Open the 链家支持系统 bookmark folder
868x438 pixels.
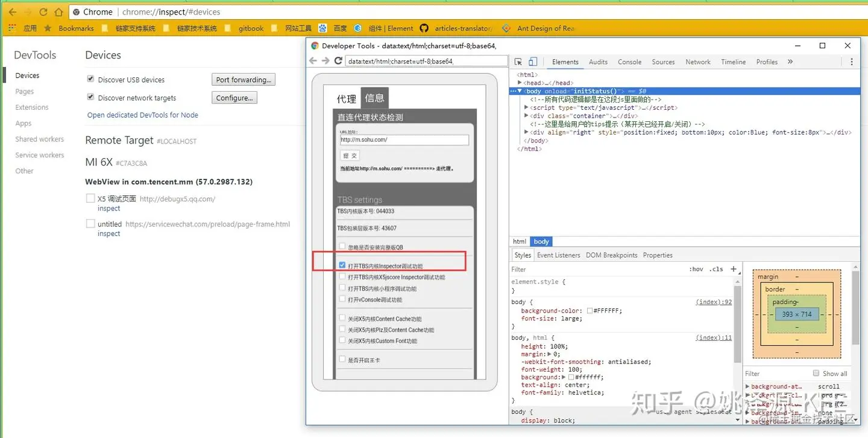click(x=128, y=28)
